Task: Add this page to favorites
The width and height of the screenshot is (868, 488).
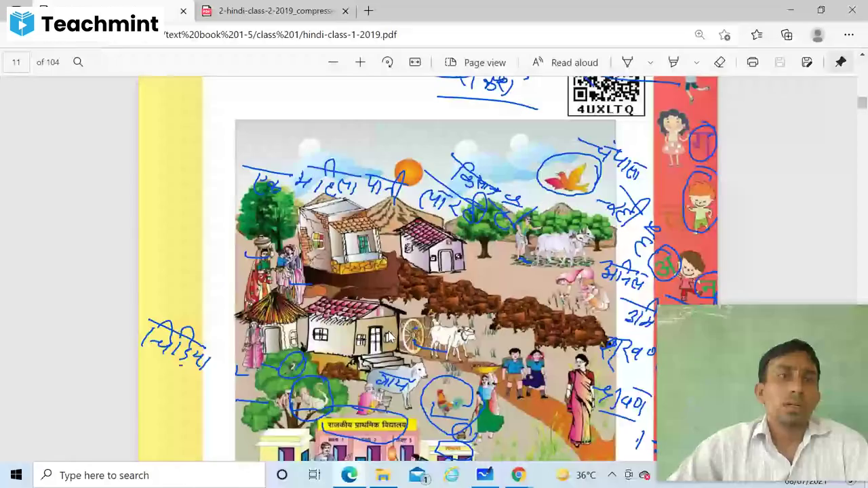Action: pos(725,35)
